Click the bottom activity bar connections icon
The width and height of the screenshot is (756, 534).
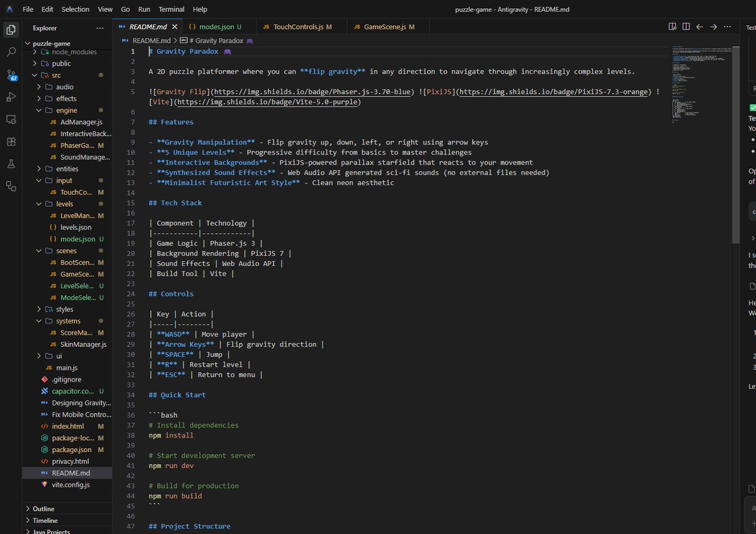(11, 186)
